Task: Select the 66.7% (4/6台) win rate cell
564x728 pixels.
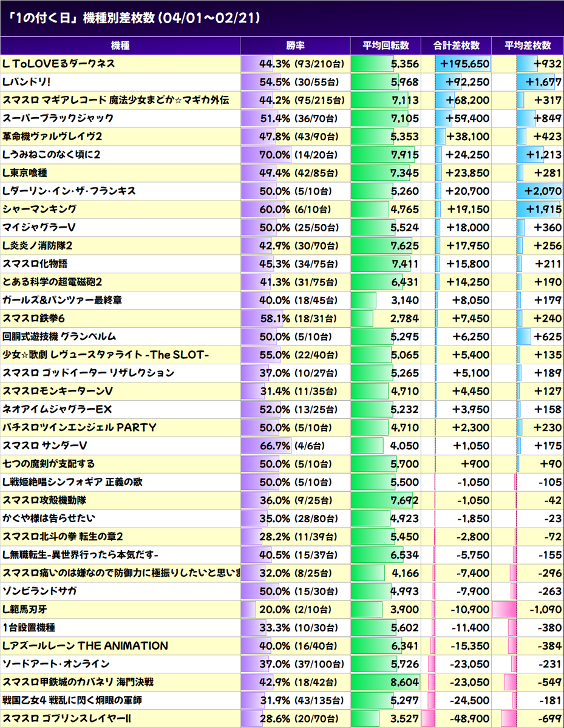Action: pos(295,446)
